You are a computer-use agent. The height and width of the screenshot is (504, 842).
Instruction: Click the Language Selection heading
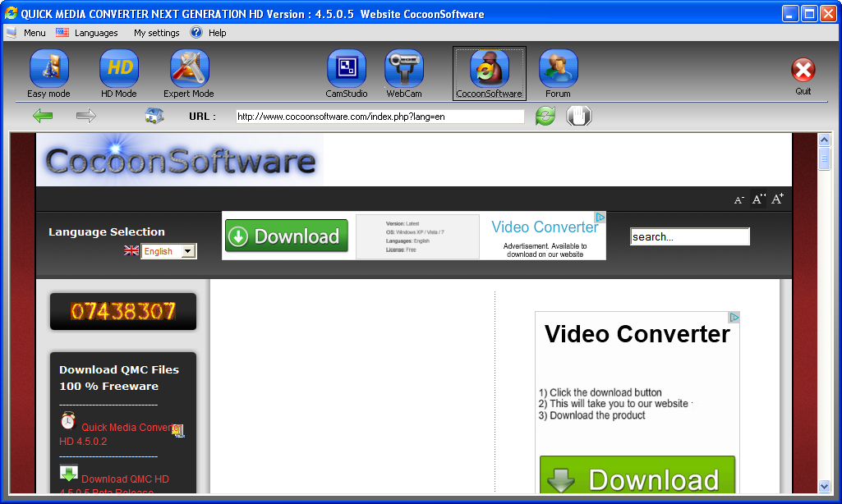(x=107, y=231)
